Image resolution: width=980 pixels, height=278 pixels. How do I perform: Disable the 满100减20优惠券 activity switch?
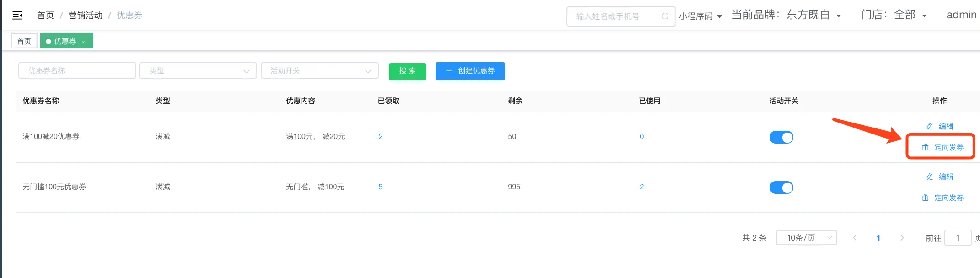(781, 137)
